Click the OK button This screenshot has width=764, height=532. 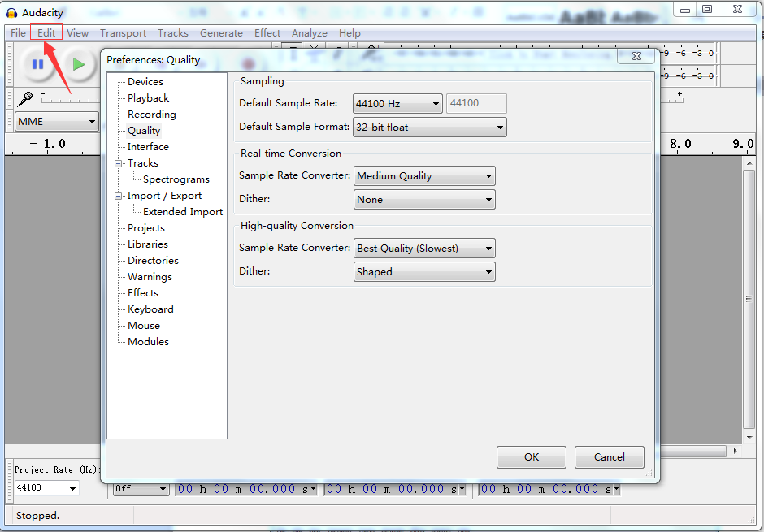click(532, 457)
